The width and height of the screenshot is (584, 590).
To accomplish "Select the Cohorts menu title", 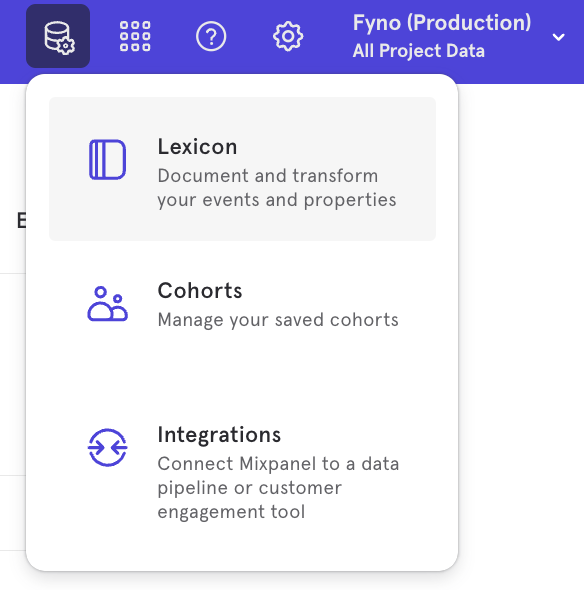I will 200,290.
